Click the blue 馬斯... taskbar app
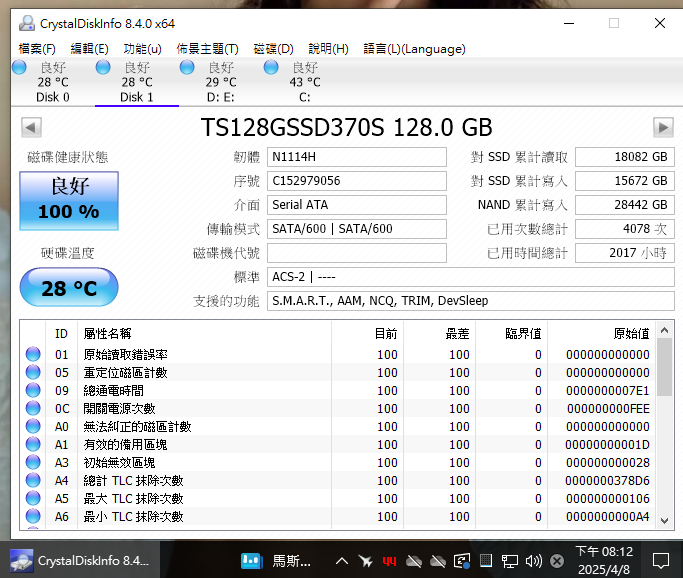The height and width of the screenshot is (578, 683). click(276, 561)
